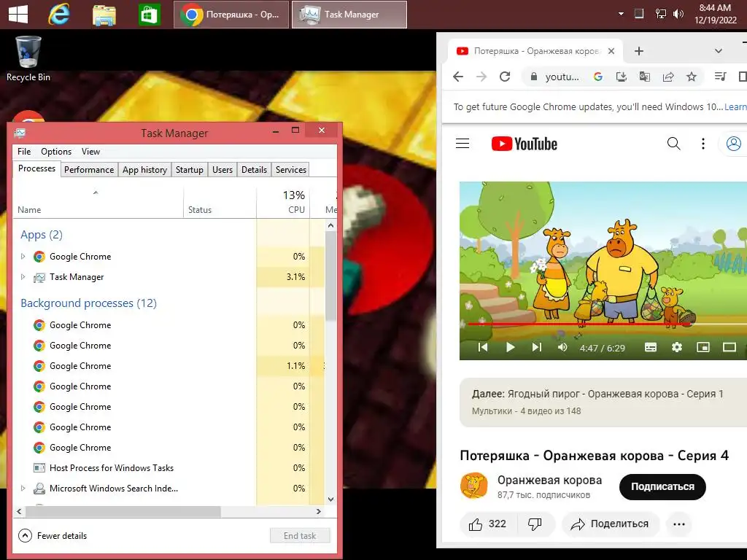The height and width of the screenshot is (560, 747).
Task: Like the video with 322 likes
Action: 487,524
